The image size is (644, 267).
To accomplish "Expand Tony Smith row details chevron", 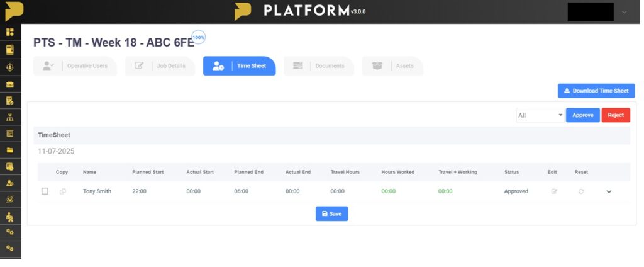I will pos(609,191).
